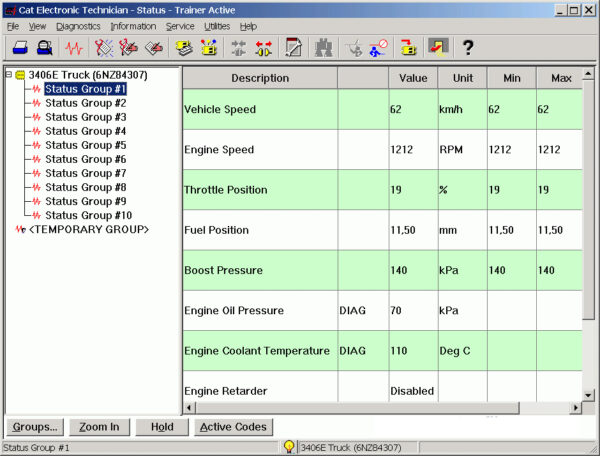The height and width of the screenshot is (456, 600).
Task: Select Status Group #6 in tree
Action: [x=85, y=159]
